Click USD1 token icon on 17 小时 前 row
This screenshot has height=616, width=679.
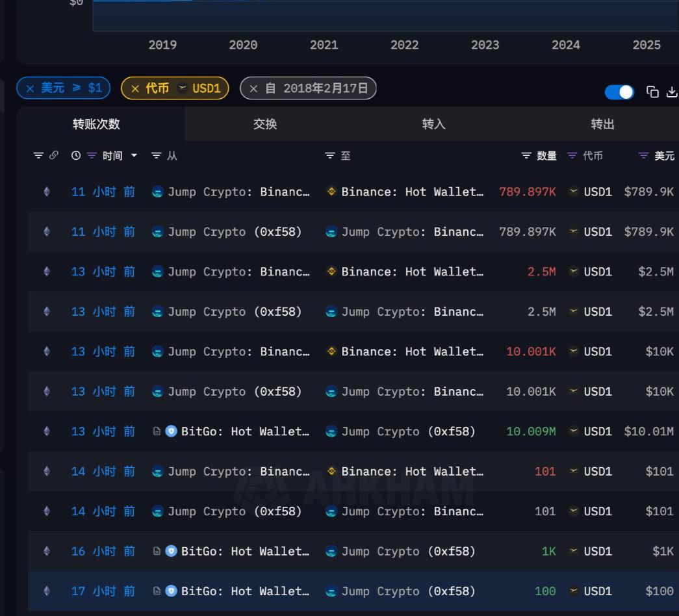573,591
